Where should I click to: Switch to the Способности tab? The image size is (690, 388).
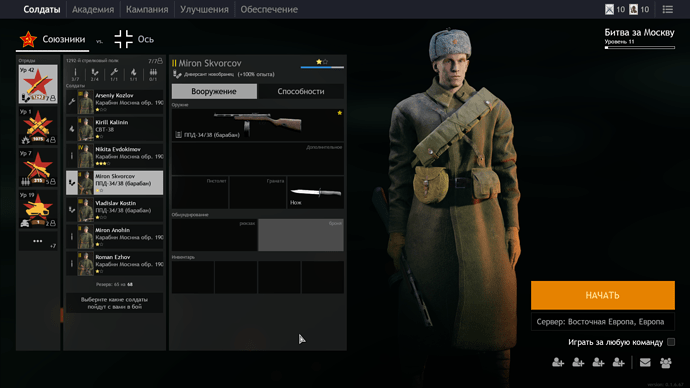pos(301,92)
